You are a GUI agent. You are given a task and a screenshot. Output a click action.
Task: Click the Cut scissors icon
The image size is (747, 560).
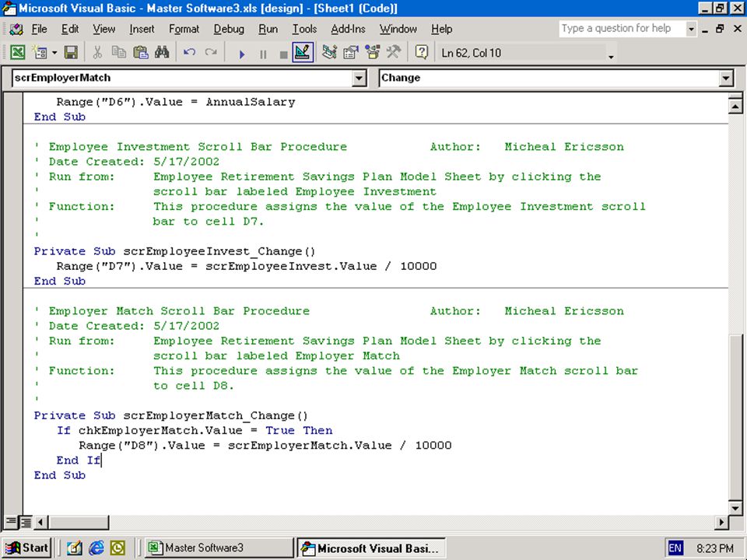point(98,52)
